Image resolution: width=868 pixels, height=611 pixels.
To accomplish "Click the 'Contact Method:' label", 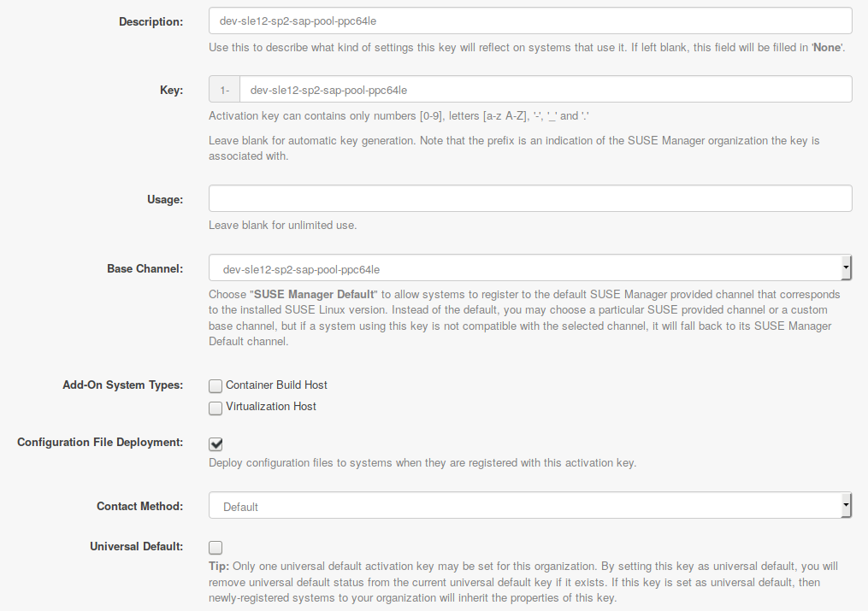I will (139, 506).
